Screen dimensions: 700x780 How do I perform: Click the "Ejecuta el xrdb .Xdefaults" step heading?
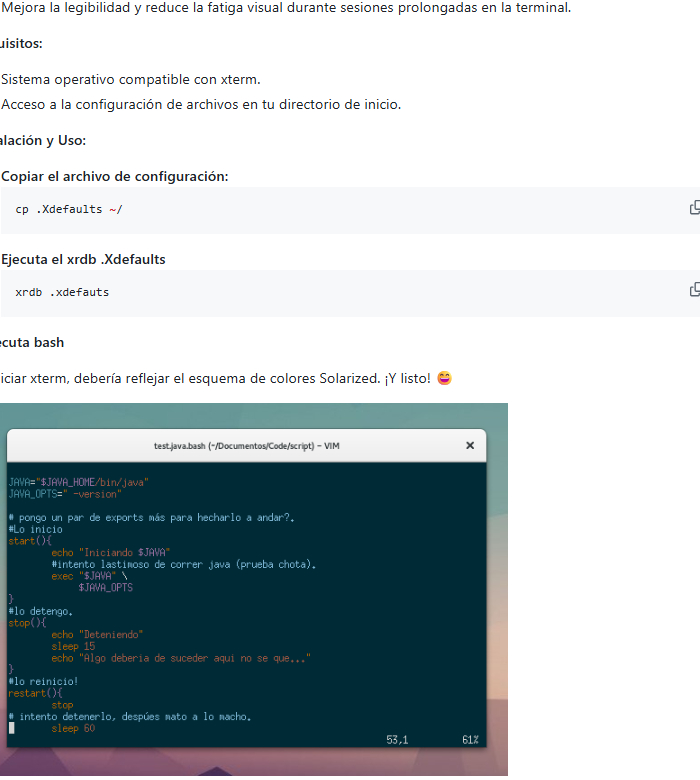83,259
